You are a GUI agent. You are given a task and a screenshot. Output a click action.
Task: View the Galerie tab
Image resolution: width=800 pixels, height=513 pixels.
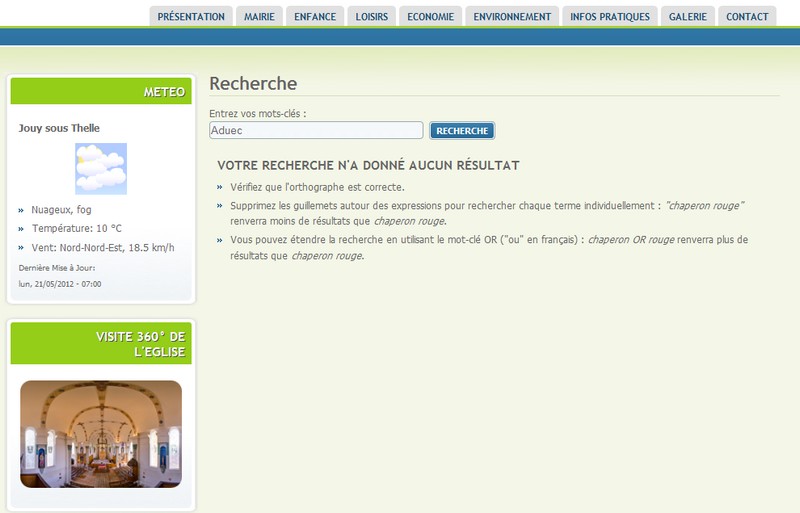click(688, 16)
